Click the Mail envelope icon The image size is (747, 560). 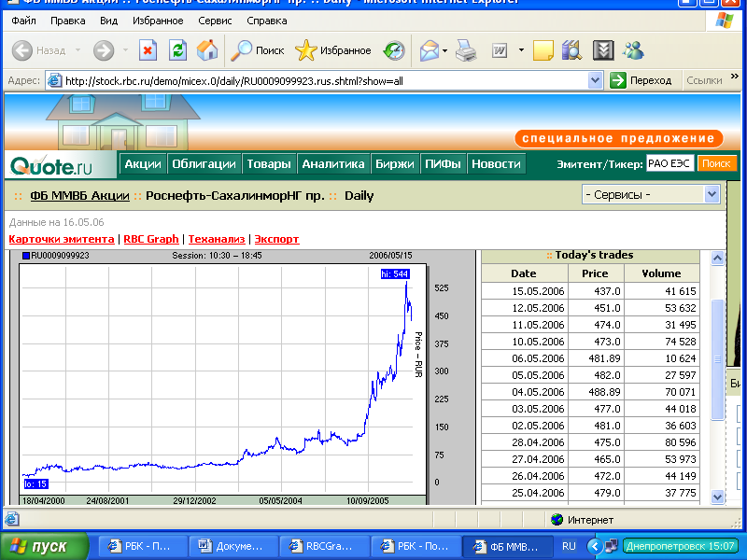tap(429, 50)
